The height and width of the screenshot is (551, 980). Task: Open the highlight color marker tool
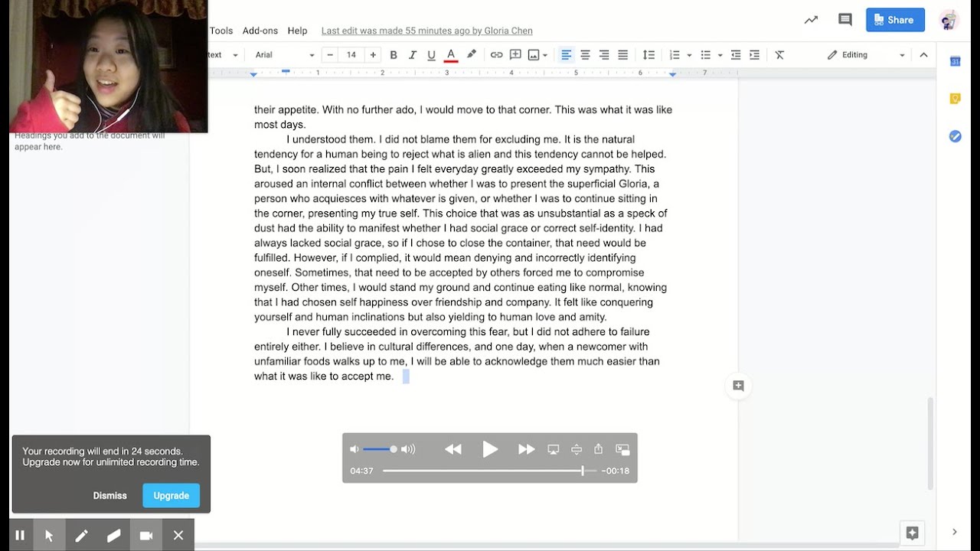click(x=472, y=55)
